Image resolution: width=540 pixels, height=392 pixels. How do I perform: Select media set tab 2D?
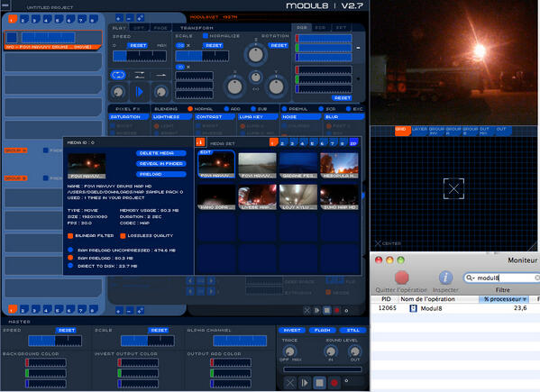(x=353, y=142)
